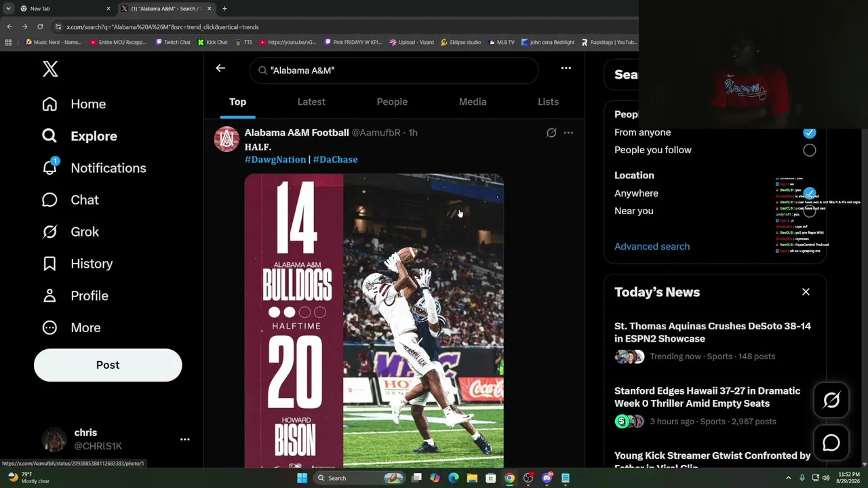Open Alabama A&M Football account name
868x488 pixels.
296,133
